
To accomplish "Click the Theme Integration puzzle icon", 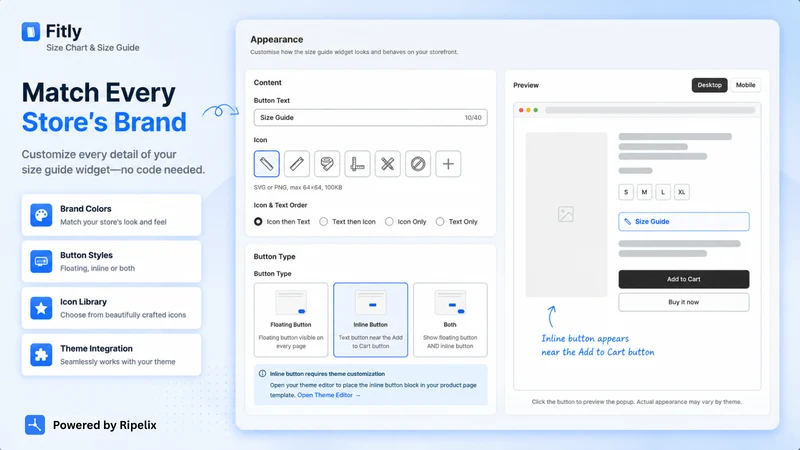I will (x=41, y=355).
